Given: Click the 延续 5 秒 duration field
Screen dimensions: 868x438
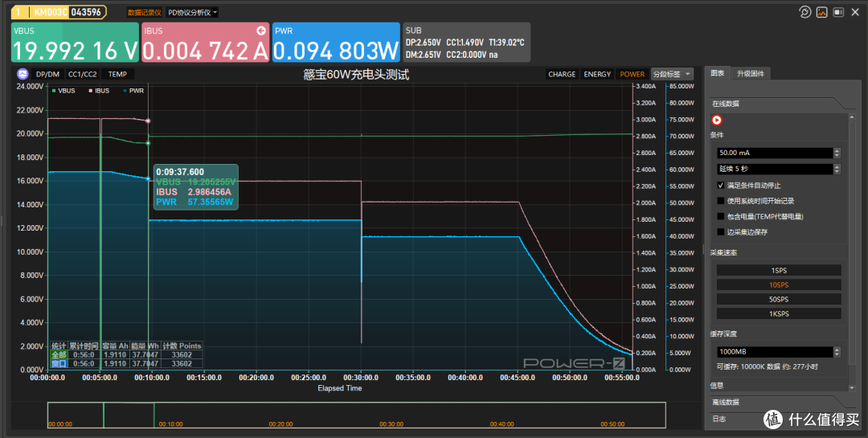Looking at the screenshot, I should (x=775, y=169).
